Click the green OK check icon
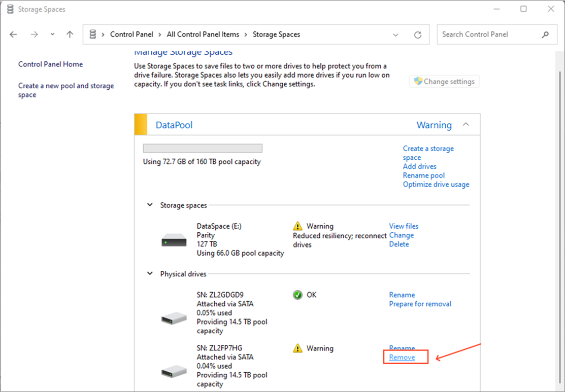The image size is (565, 392). click(x=297, y=295)
